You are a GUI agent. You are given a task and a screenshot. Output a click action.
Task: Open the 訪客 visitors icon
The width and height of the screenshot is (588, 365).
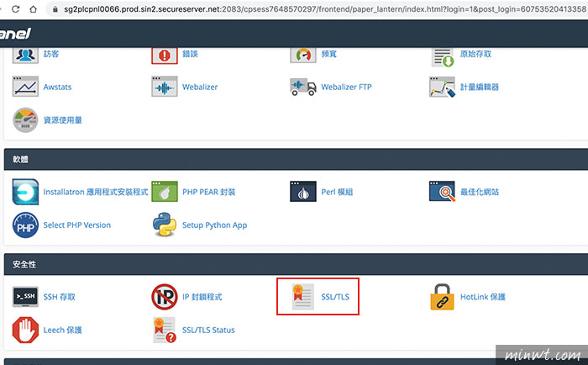pyautogui.click(x=25, y=56)
